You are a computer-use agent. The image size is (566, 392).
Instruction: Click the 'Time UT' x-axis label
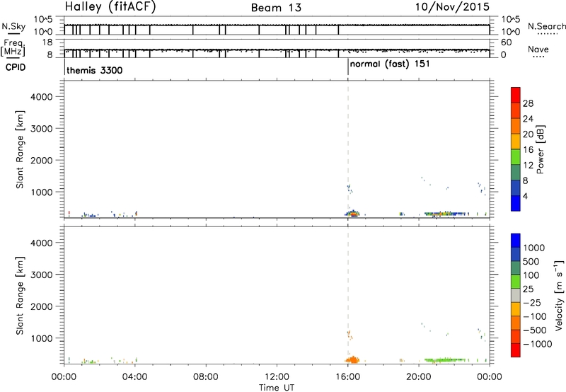pos(277,388)
